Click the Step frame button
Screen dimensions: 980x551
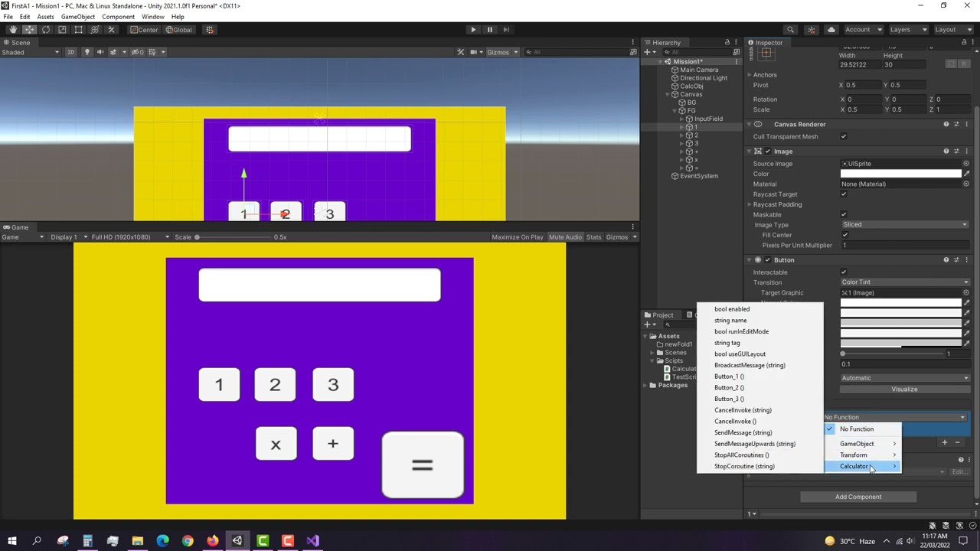tap(506, 30)
